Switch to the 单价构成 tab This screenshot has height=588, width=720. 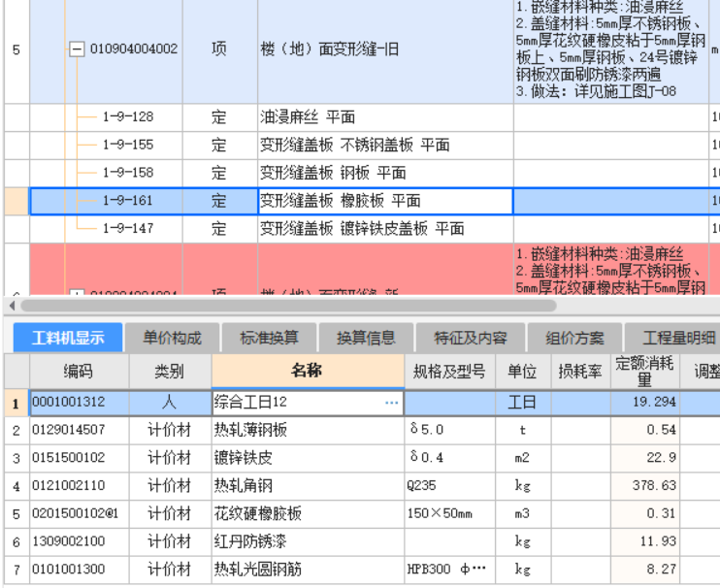[172, 339]
